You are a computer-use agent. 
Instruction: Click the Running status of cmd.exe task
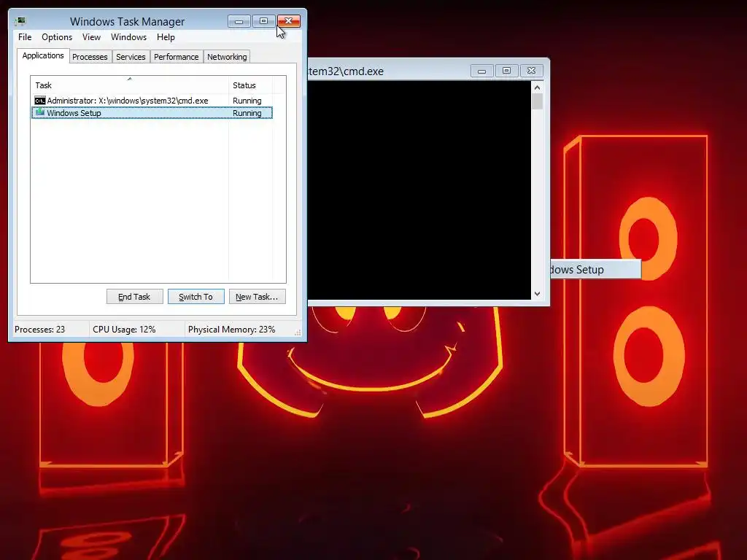point(247,101)
